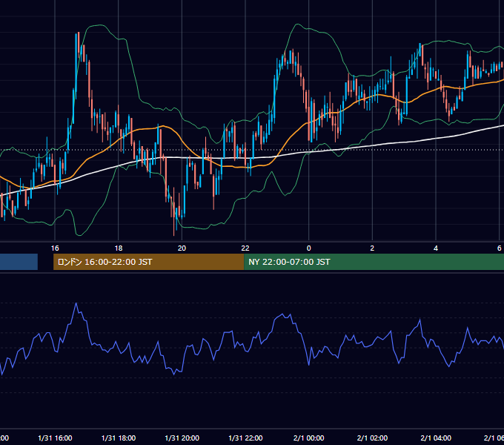
Task: Click the 1/31 16:00 time label
Action: [55, 438]
